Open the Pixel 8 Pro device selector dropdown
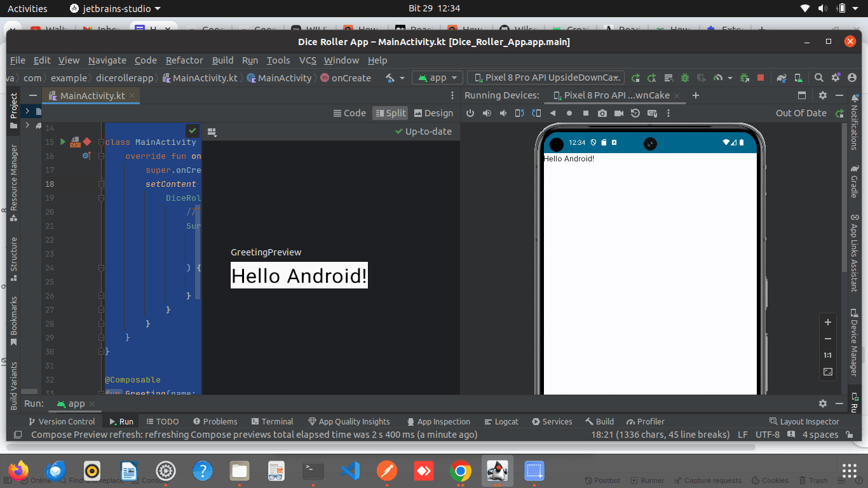 click(546, 78)
